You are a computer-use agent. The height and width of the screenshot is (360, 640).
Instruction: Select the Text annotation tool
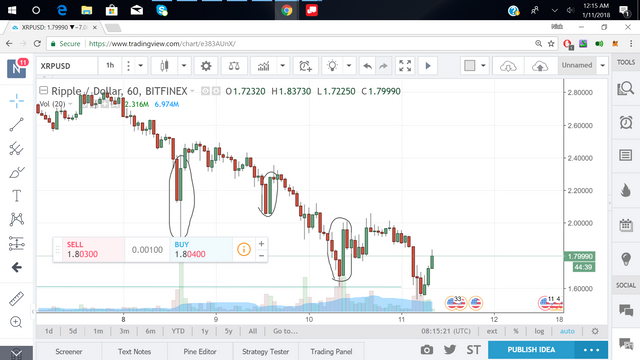click(17, 196)
